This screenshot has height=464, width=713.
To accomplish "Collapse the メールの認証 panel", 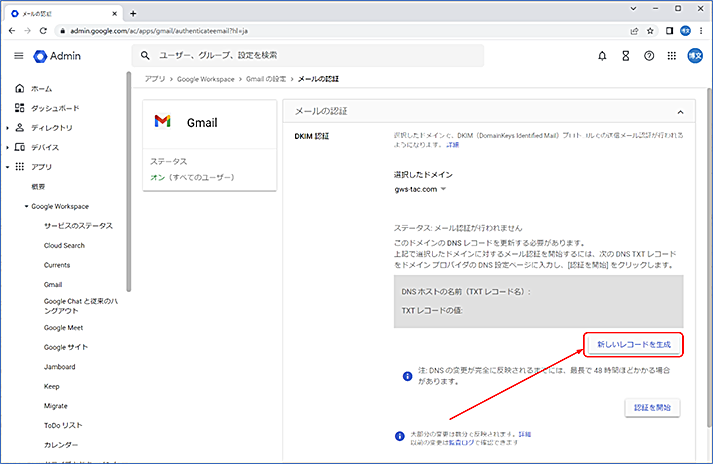I will pos(680,112).
